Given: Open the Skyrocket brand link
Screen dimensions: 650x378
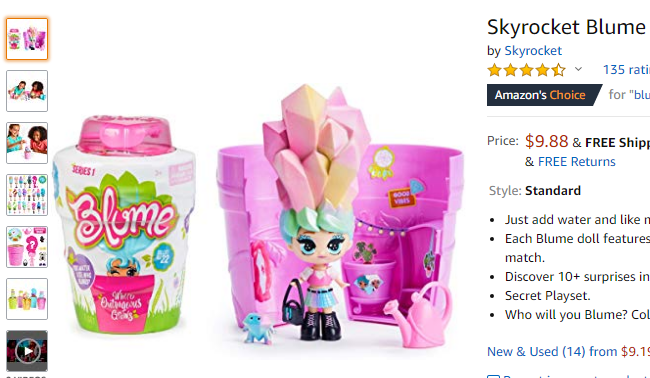Looking at the screenshot, I should [x=533, y=51].
